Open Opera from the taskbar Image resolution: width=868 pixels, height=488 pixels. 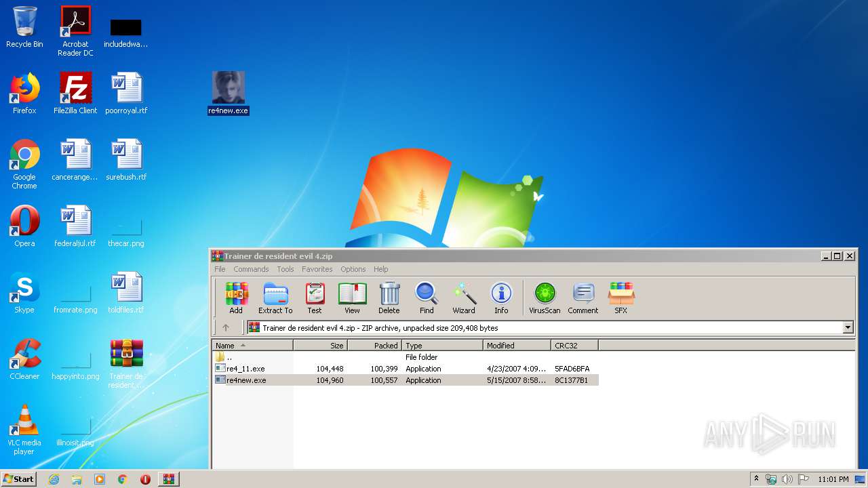point(145,479)
